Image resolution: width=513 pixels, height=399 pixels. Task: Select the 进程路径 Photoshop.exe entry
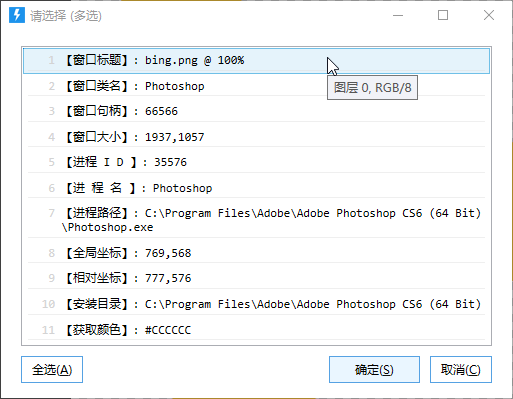tap(256, 220)
